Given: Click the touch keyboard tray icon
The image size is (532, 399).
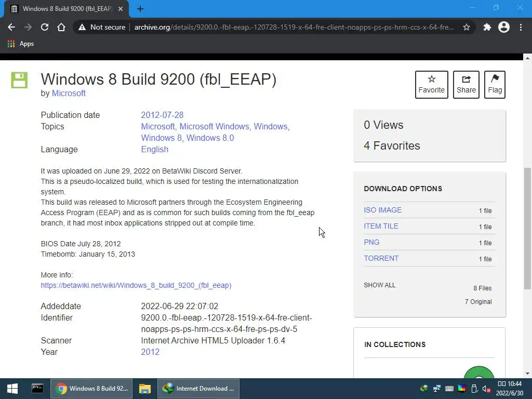Looking at the screenshot, I should click(449, 389).
